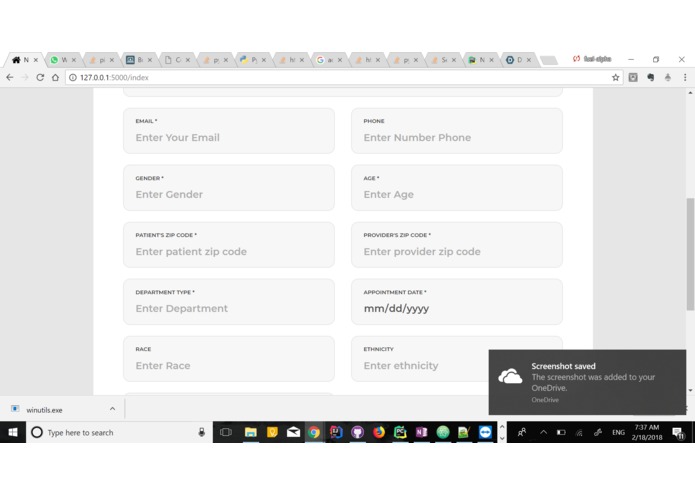Screen dimensions: 695x494
Task: Open GitHub Desktop from the taskbar
Action: (357, 432)
